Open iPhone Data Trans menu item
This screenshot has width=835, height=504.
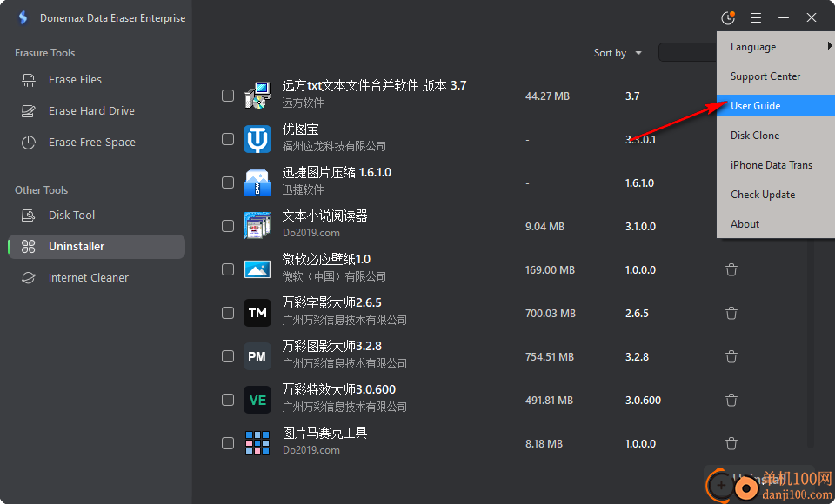coord(776,165)
